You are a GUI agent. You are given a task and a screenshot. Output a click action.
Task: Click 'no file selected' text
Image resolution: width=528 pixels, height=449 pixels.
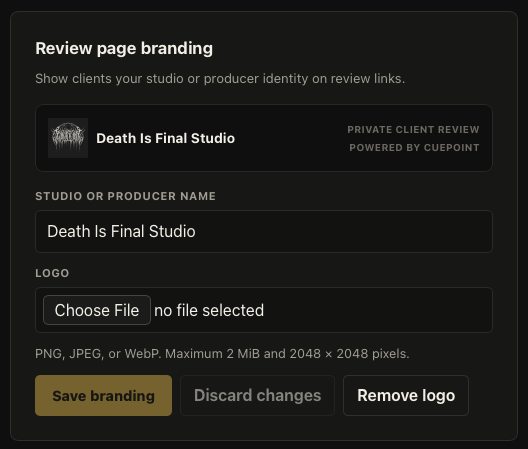[209, 310]
